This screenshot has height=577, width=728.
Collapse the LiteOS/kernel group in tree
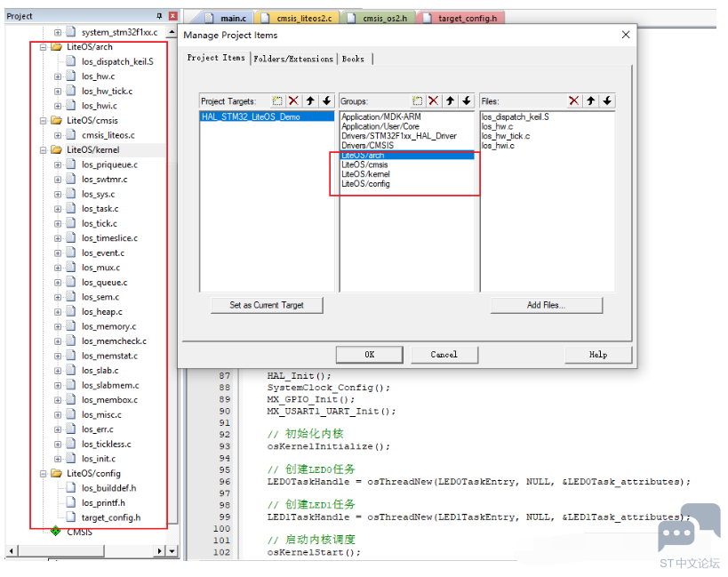(x=44, y=150)
